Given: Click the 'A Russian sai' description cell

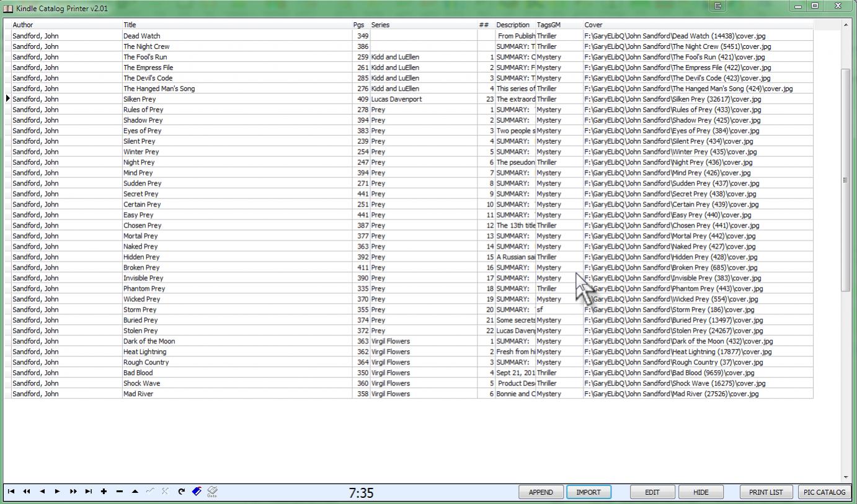Looking at the screenshot, I should 515,257.
